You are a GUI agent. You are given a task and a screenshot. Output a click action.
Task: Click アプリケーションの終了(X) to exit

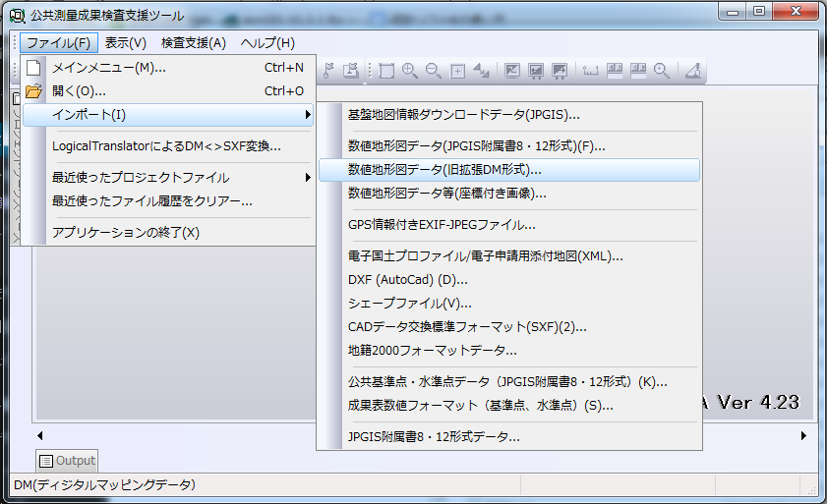125,233
